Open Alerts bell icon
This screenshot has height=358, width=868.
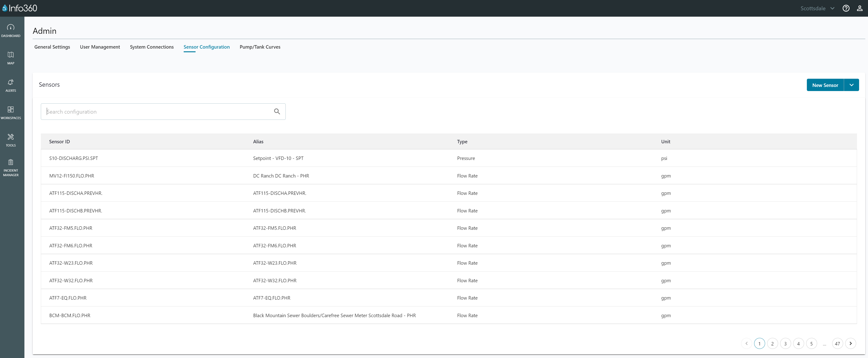(x=11, y=85)
